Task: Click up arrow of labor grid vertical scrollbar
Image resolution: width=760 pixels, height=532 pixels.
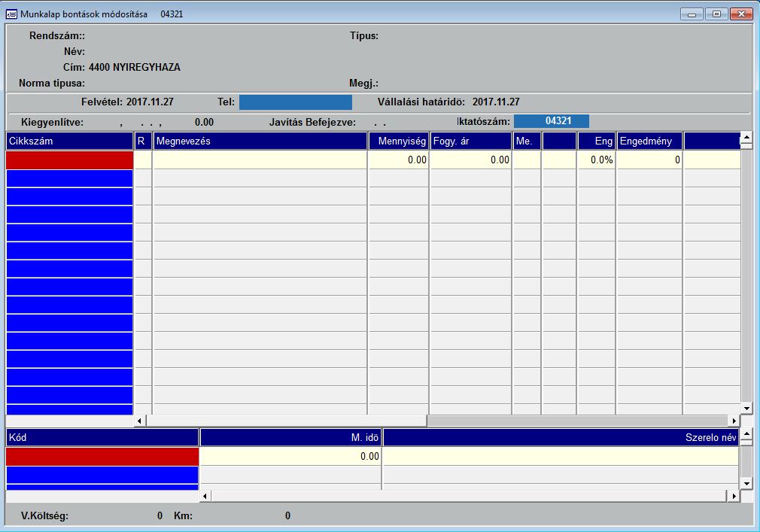Action: [746, 433]
